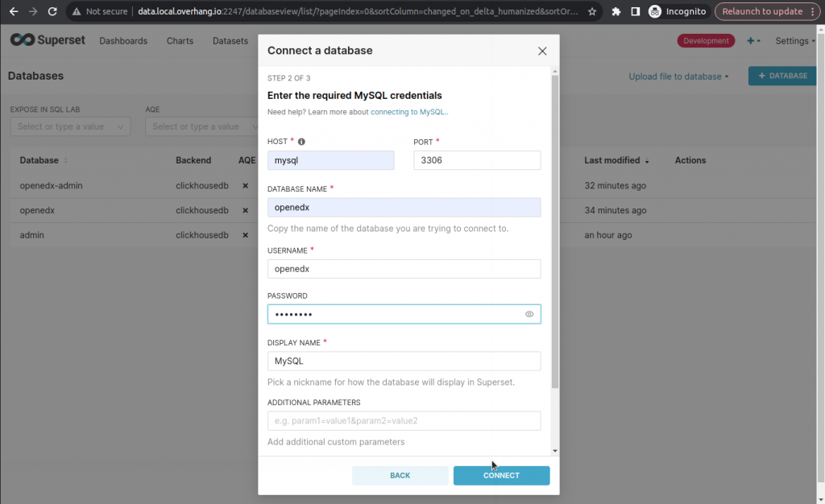Image resolution: width=825 pixels, height=504 pixels.
Task: Open browser extensions puzzle icon
Action: pyautogui.click(x=616, y=11)
